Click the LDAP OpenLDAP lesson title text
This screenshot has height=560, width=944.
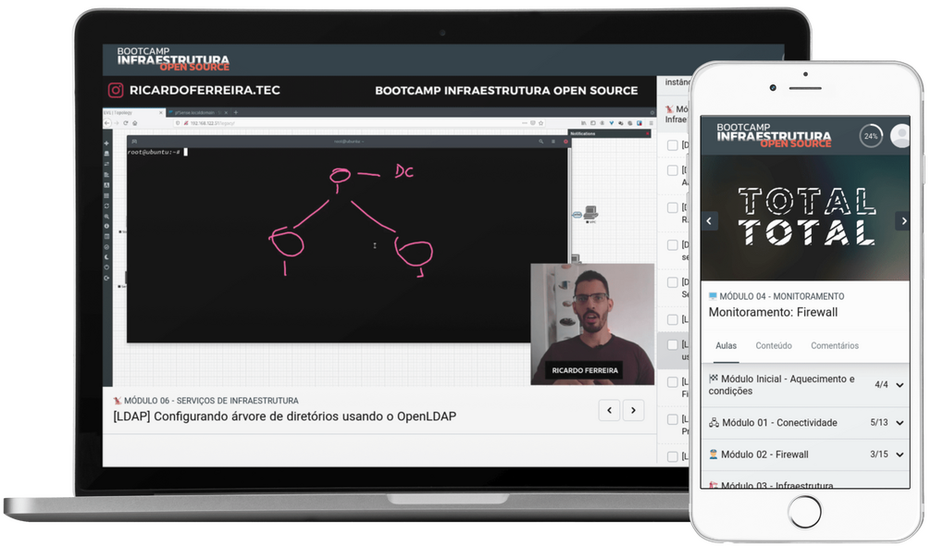pyautogui.click(x=285, y=417)
